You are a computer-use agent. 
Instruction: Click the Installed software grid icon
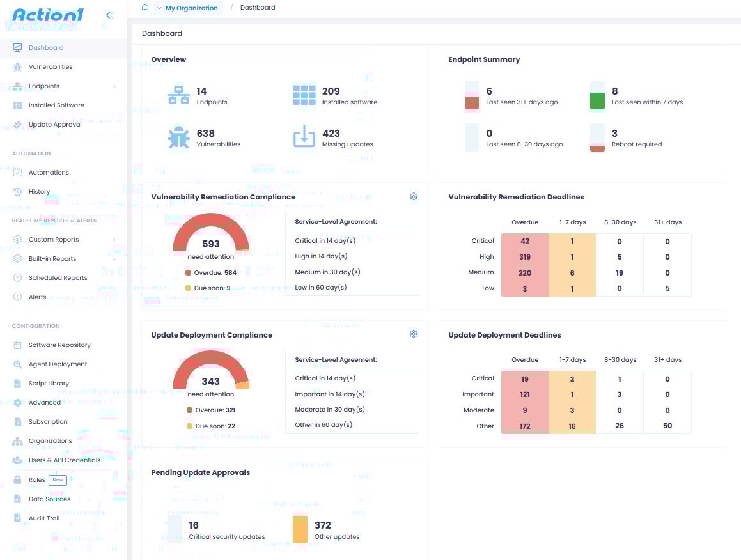(x=304, y=96)
